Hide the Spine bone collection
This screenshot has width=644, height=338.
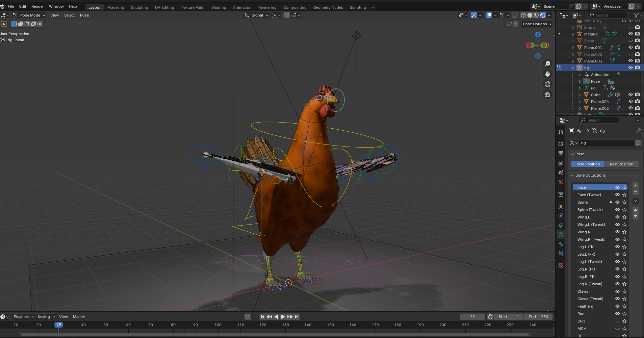point(617,202)
